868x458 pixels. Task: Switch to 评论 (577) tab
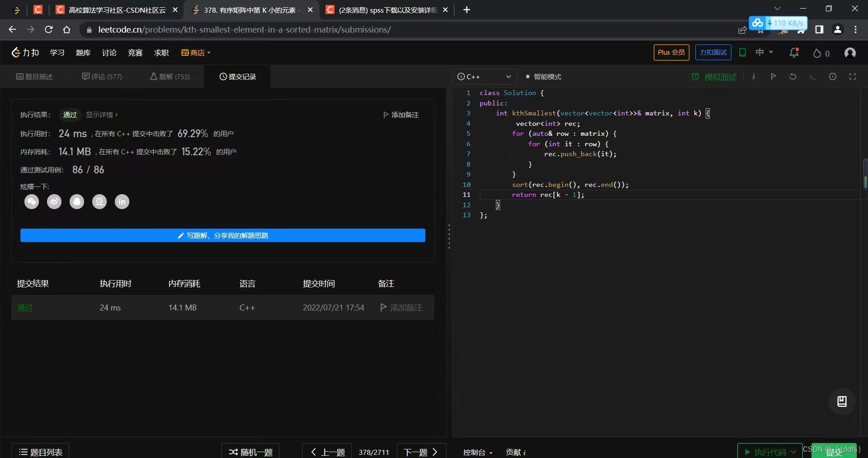coord(102,76)
